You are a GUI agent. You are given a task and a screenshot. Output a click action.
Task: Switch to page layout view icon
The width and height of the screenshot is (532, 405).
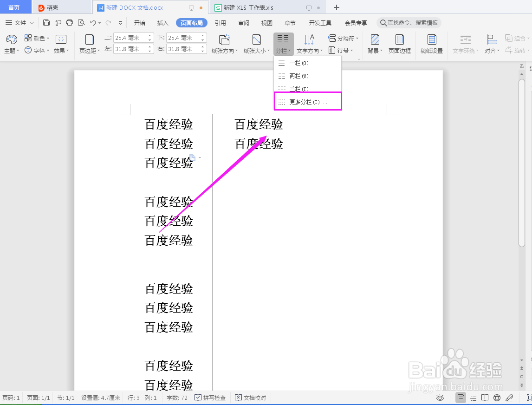pos(461,398)
